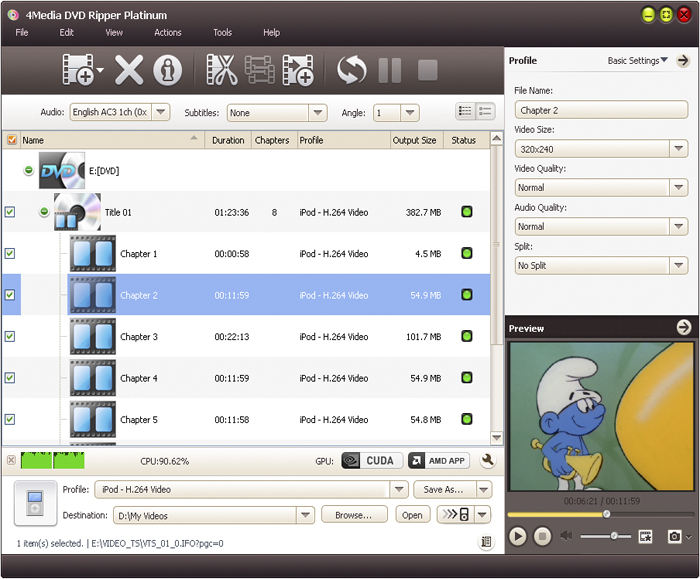Open the Tools menu
This screenshot has width=700, height=579.
pos(222,33)
